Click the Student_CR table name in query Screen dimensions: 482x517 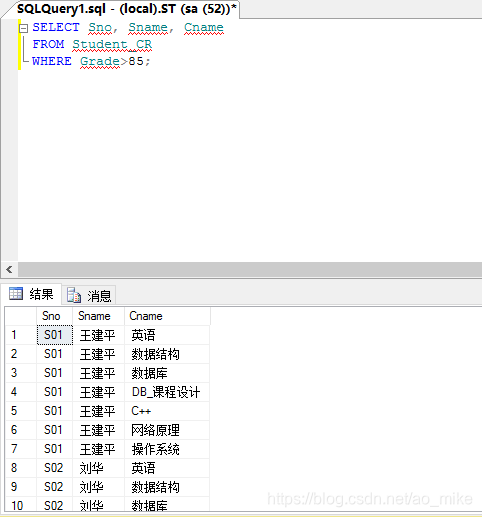(112, 44)
